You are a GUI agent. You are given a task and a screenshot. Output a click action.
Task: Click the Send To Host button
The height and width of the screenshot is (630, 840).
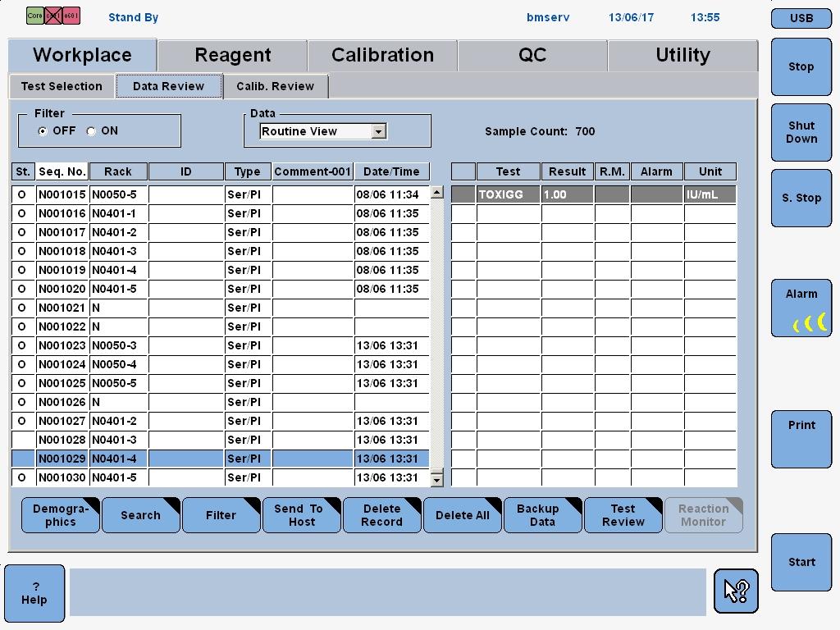302,515
